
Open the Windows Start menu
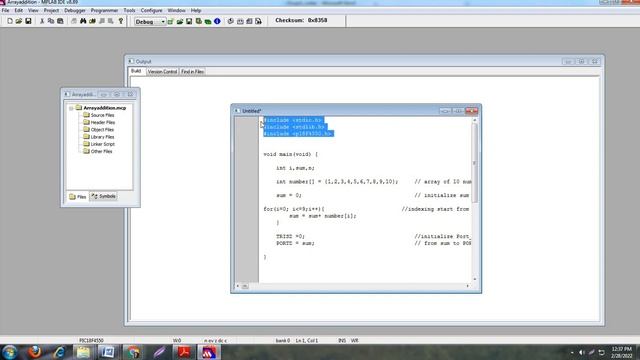pyautogui.click(x=9, y=352)
